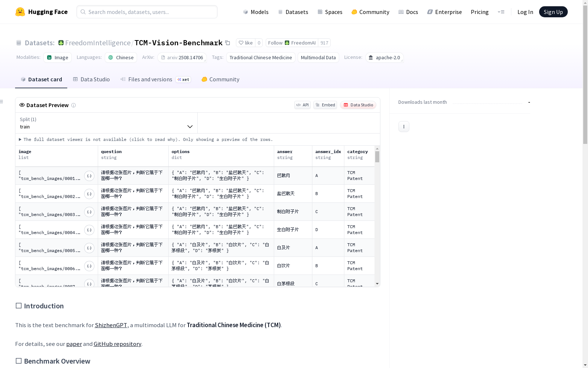Viewport: 588px width, 368px height.
Task: Click the Multimodal Data tag
Action: 318,57
